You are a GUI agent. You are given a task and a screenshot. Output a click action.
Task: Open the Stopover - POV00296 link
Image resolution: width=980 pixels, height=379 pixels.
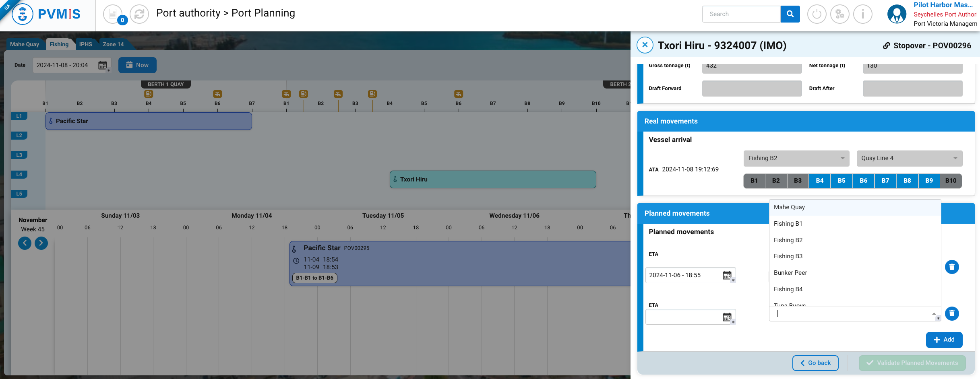[932, 45]
